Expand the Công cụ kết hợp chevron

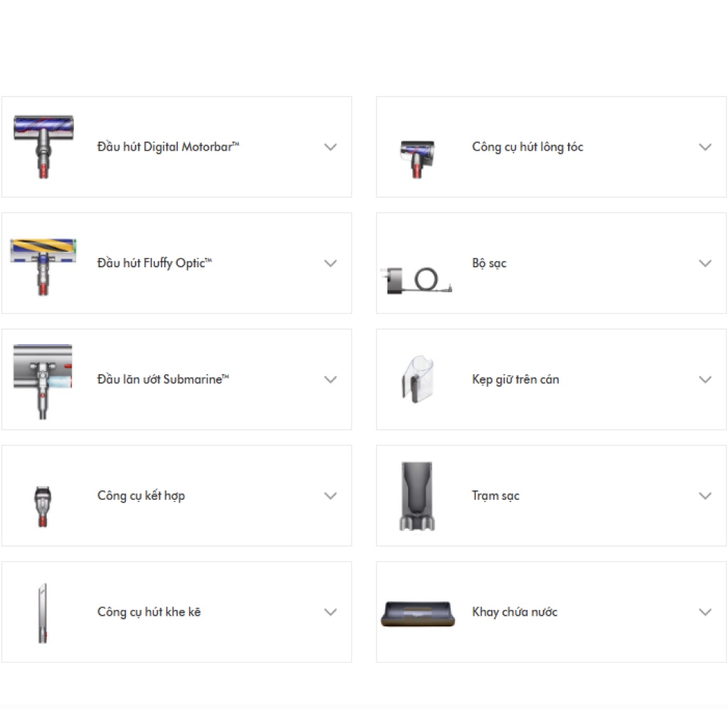(x=331, y=496)
